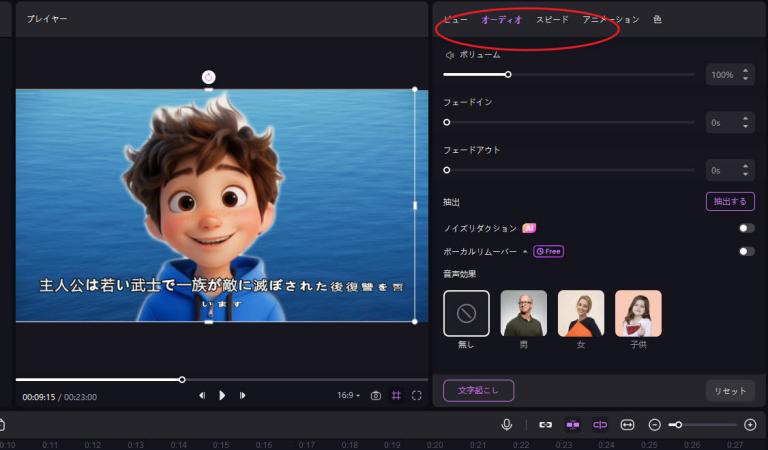
Task: Open the 16:9 aspect ratio dropdown
Action: pos(348,395)
